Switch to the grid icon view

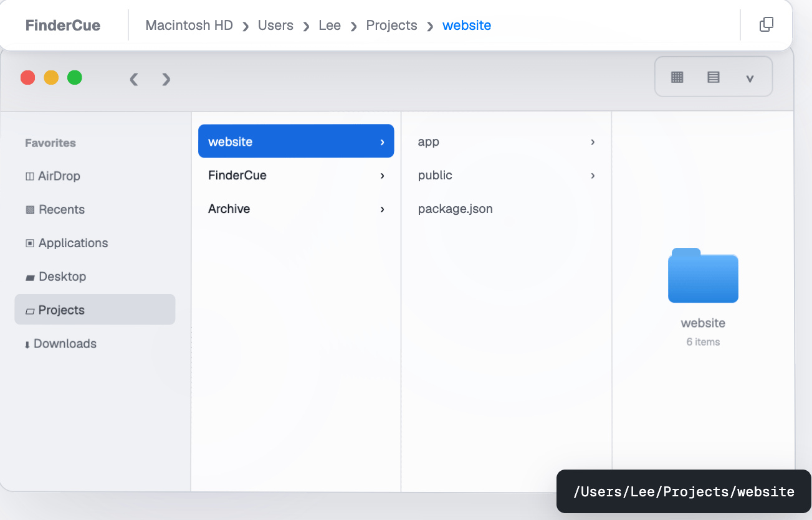[x=677, y=77]
